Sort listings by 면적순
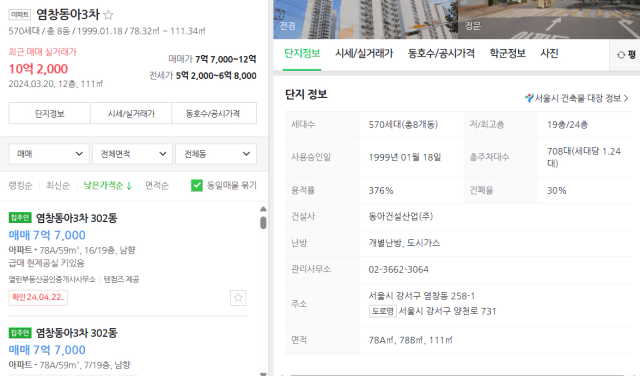The image size is (640, 376). tap(157, 185)
